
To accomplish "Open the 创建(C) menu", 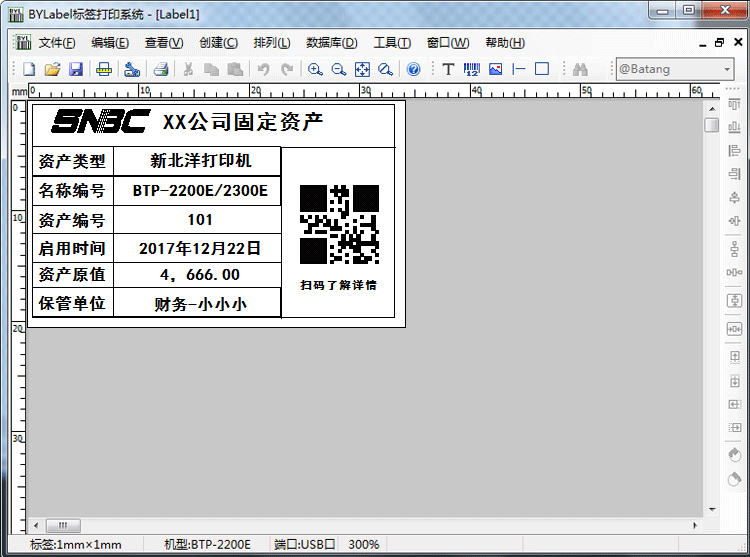I will 218,43.
